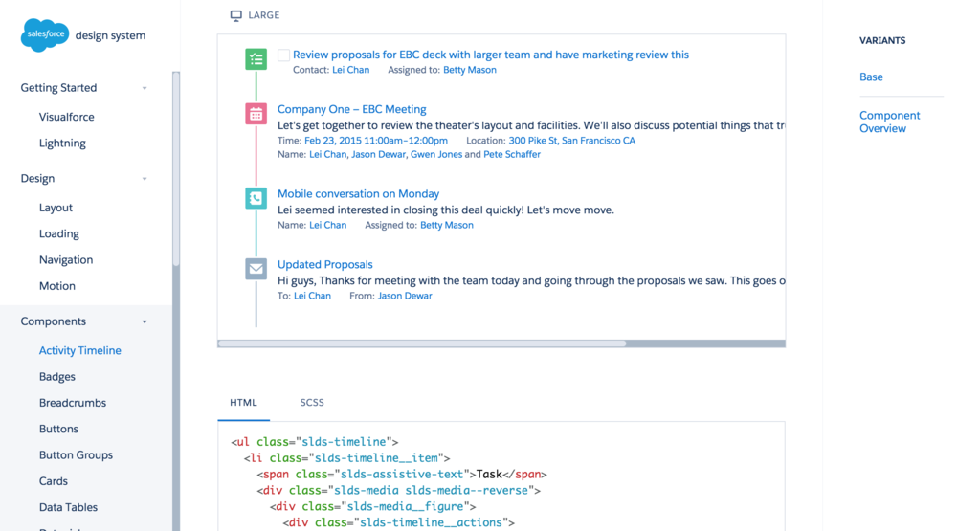Click the gray email envelope icon

[x=256, y=269]
